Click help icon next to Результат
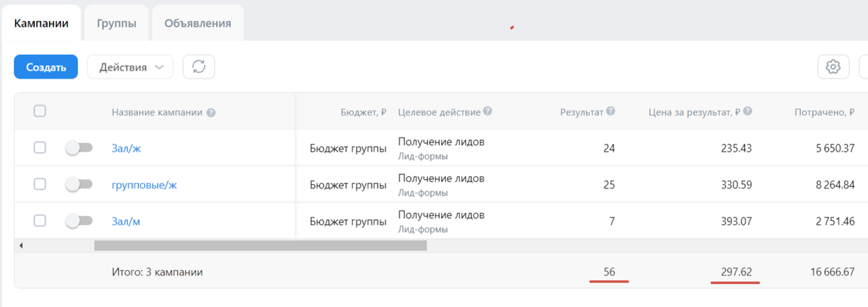This screenshot has width=868, height=307. [610, 112]
